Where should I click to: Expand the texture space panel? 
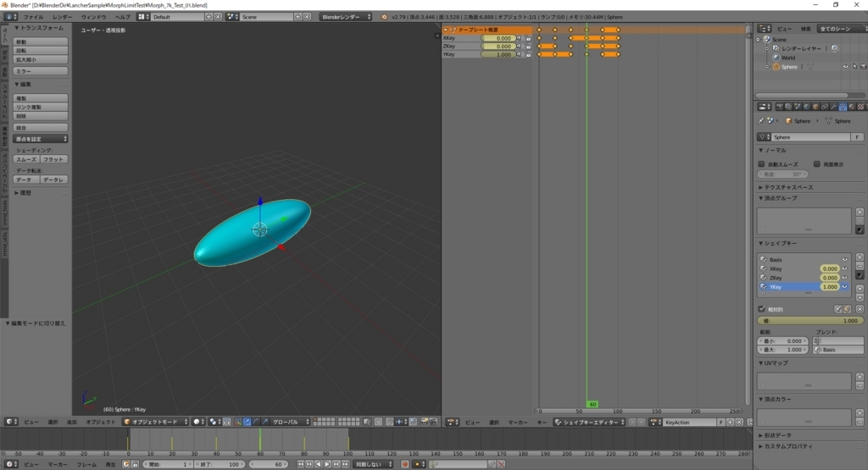[761, 187]
